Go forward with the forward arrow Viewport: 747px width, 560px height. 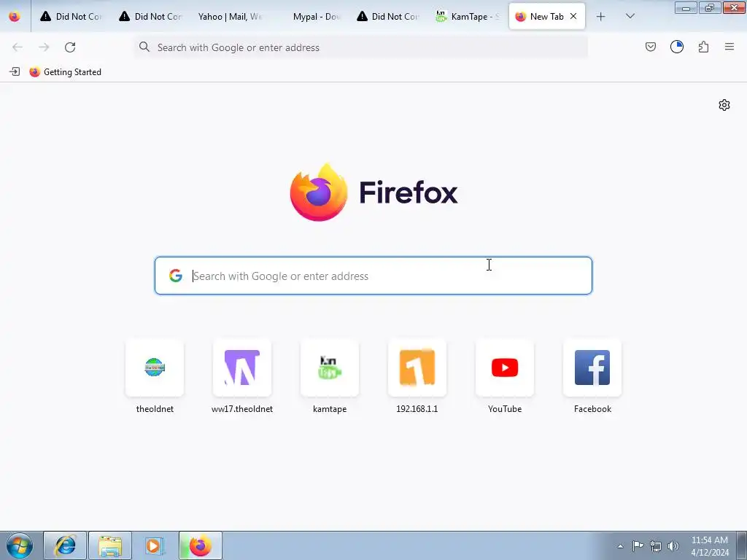point(44,47)
